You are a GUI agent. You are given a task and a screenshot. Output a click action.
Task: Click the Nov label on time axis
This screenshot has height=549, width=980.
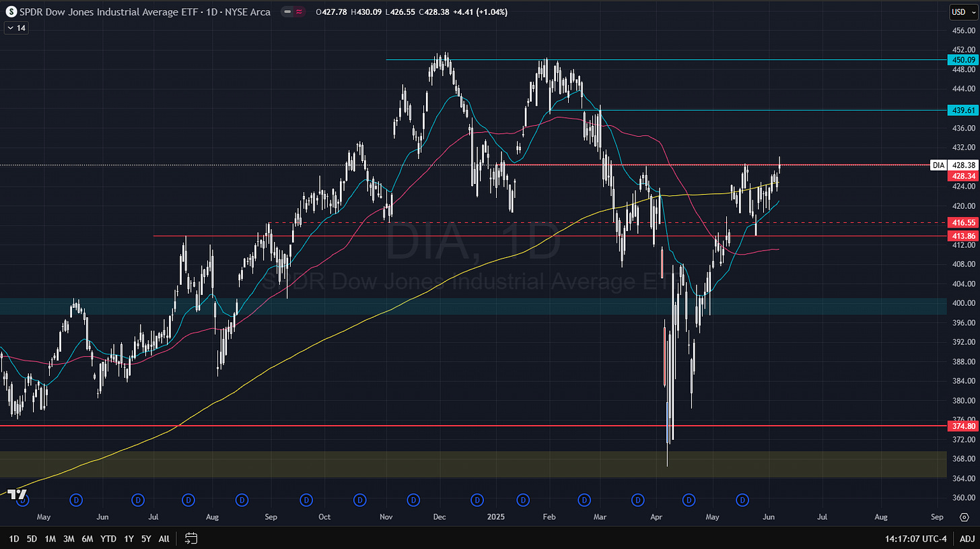click(x=386, y=517)
